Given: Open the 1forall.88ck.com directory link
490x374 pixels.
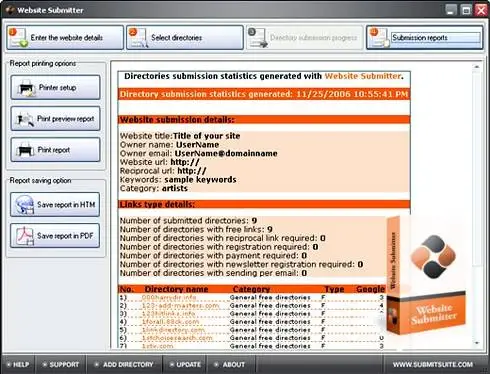Looking at the screenshot, I should (x=170, y=322).
